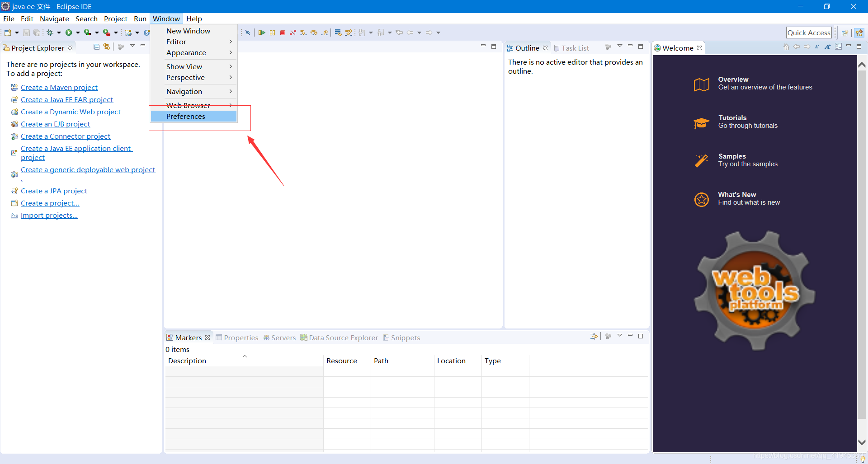The height and width of the screenshot is (464, 868).
Task: Open the New wizard dropdown arrow
Action: 17,33
